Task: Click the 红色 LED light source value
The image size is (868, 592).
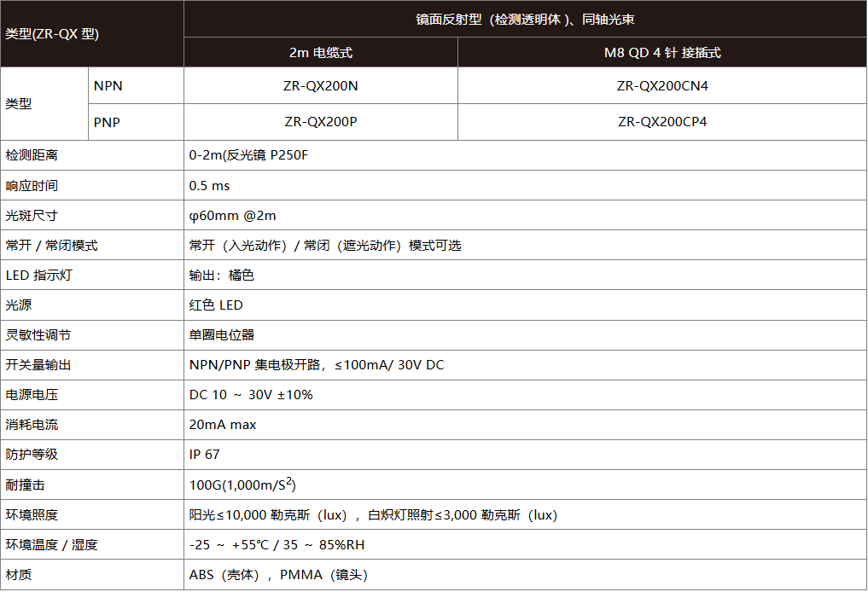Action: click(216, 305)
